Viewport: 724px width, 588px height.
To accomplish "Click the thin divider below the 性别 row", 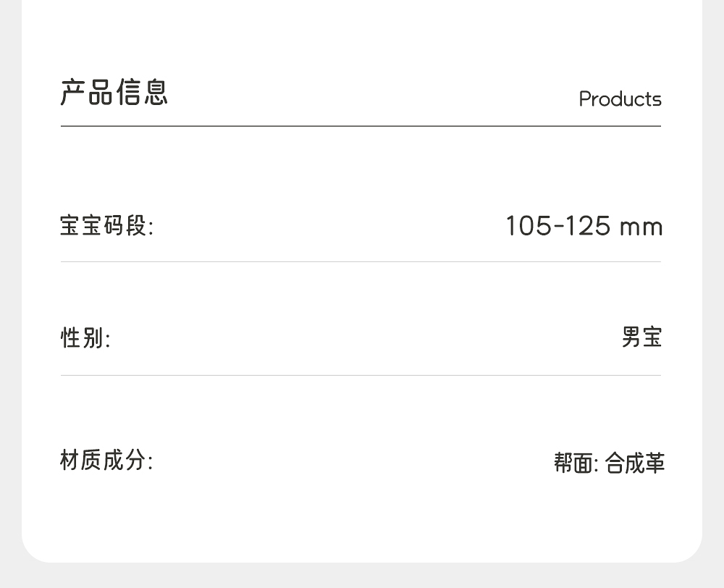I will click(361, 375).
